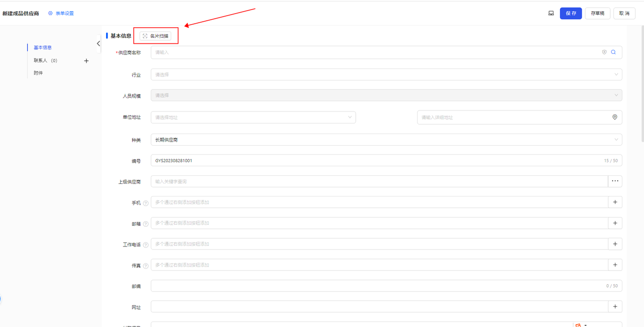
Task: Open the 行业 dropdown
Action: pyautogui.click(x=386, y=75)
